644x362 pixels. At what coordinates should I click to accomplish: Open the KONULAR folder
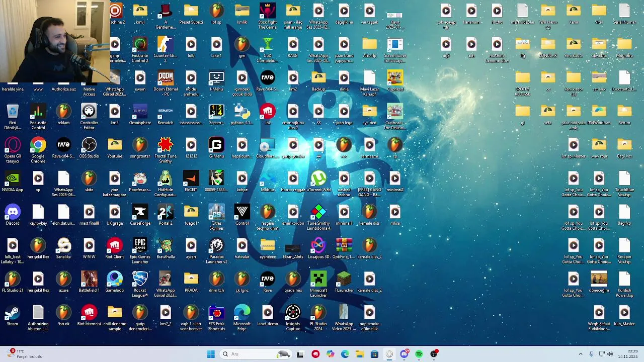(x=548, y=48)
